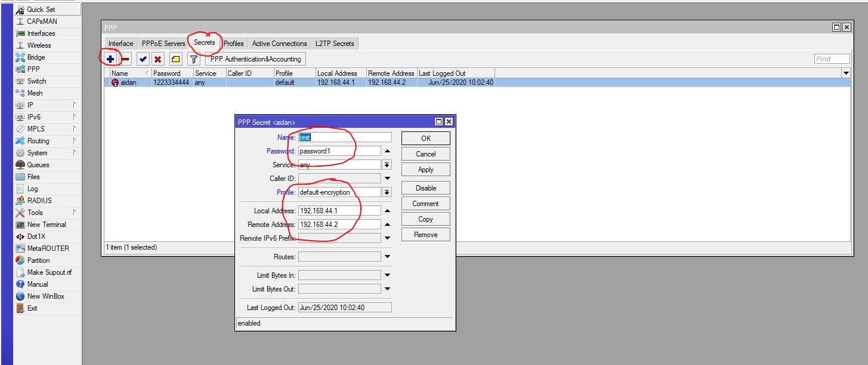Image resolution: width=868 pixels, height=365 pixels.
Task: Open the Service dropdown in PPP Secret dialog
Action: pyautogui.click(x=387, y=165)
